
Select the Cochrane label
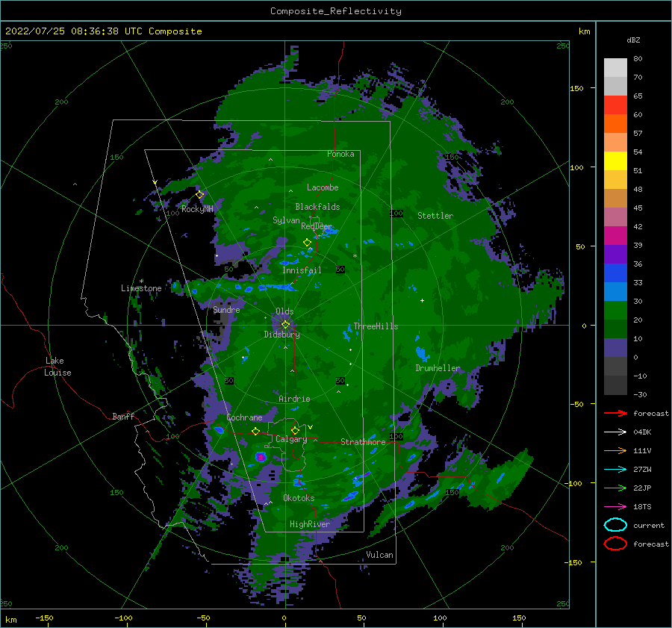[244, 417]
